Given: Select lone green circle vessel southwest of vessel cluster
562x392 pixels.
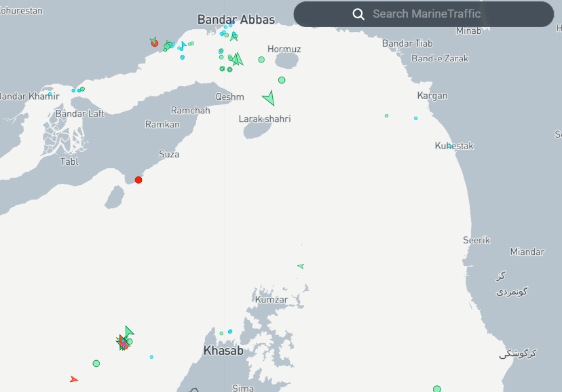Looking at the screenshot, I should (96, 364).
